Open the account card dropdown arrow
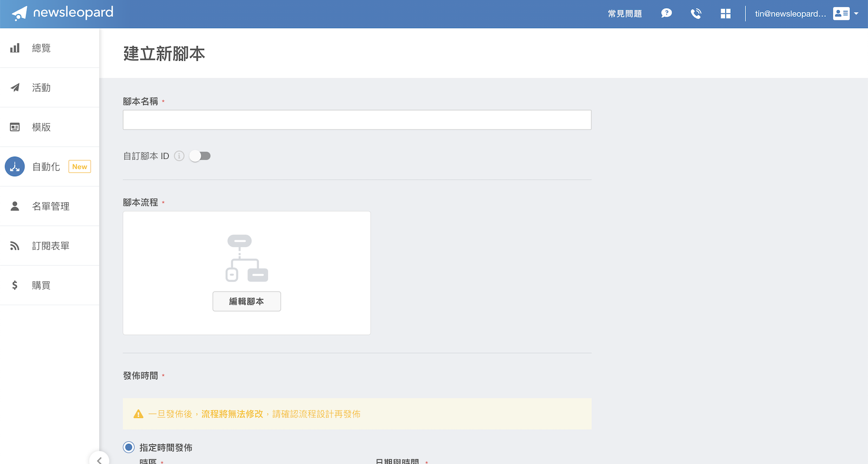 point(856,14)
